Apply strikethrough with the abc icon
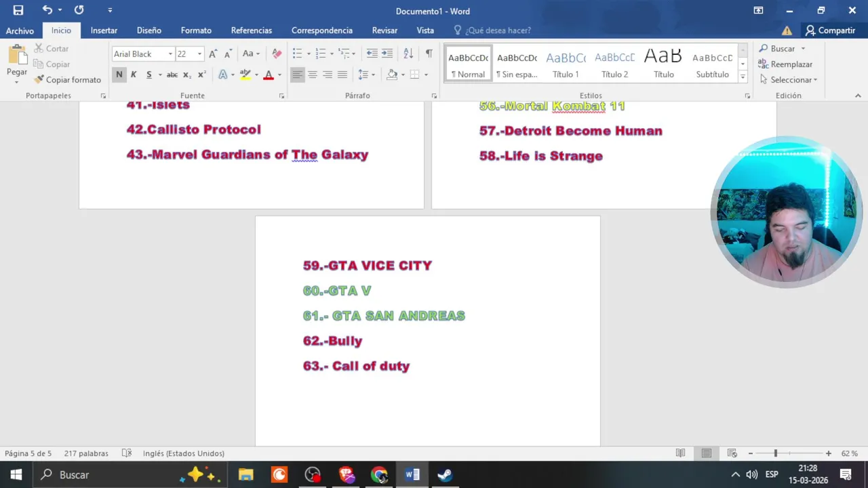Viewport: 868px width, 488px height. [172, 75]
